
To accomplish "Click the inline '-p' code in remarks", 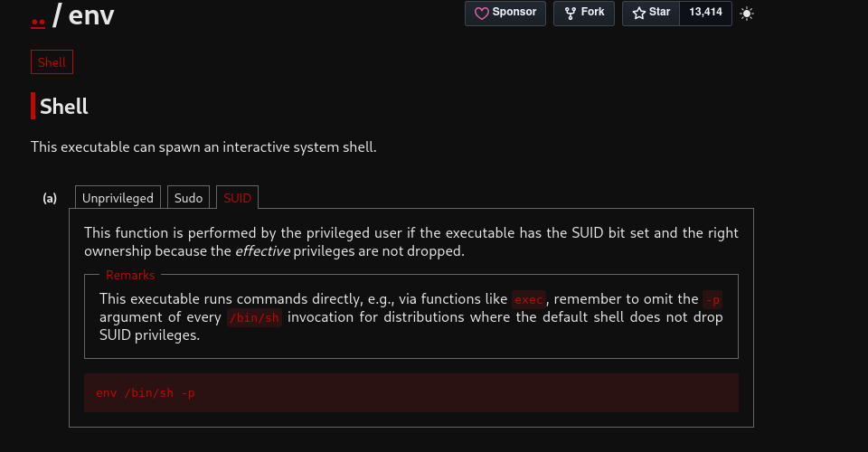I will [712, 299].
